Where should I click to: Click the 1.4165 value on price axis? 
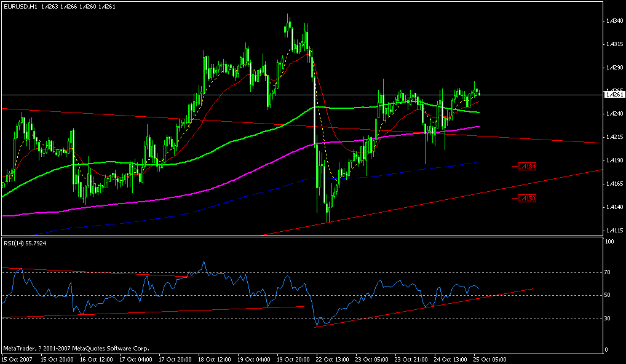(614, 184)
